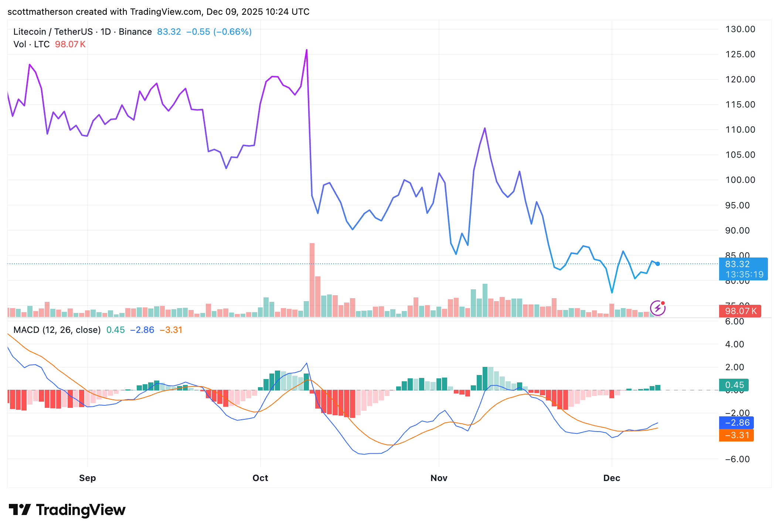
Task: Click the 130.00 price scale label
Action: pos(740,29)
